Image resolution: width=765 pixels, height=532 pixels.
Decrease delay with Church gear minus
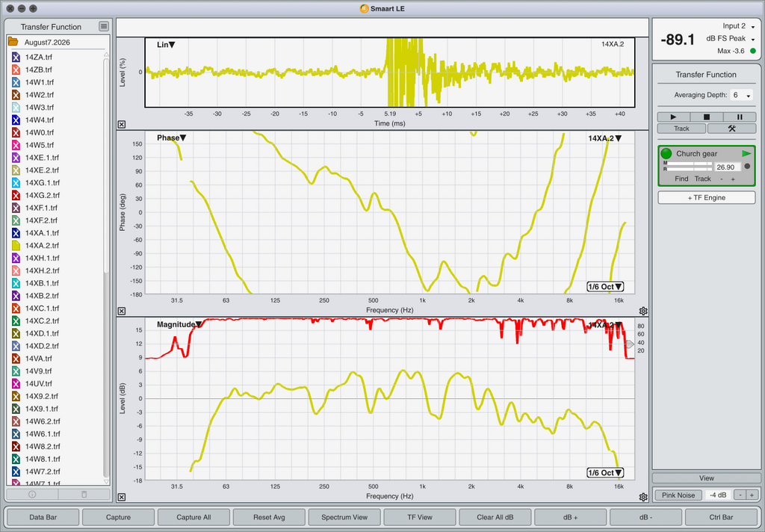[x=722, y=179]
